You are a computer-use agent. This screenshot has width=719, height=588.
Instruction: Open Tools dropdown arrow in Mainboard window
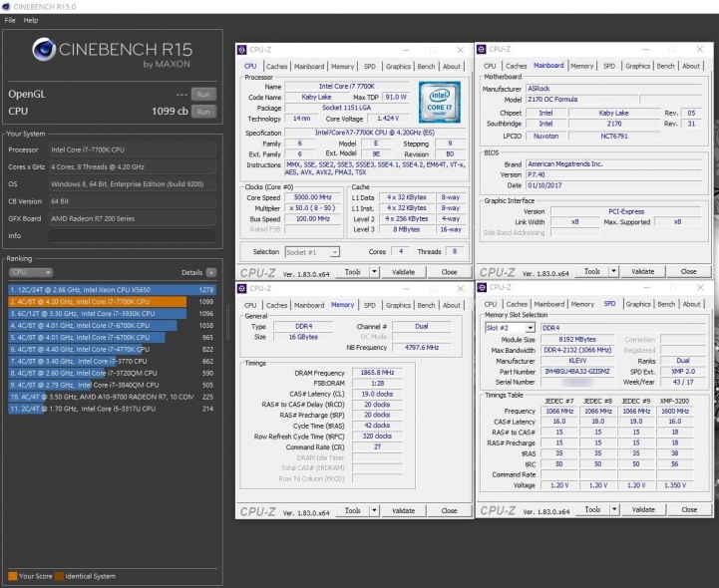(x=613, y=271)
